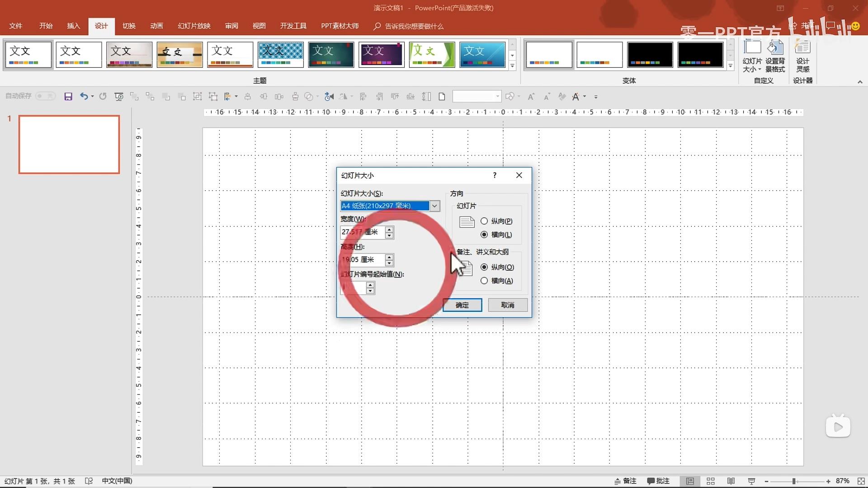
Task: Toggle 备注 (Notes) pane in status bar
Action: pyautogui.click(x=625, y=481)
